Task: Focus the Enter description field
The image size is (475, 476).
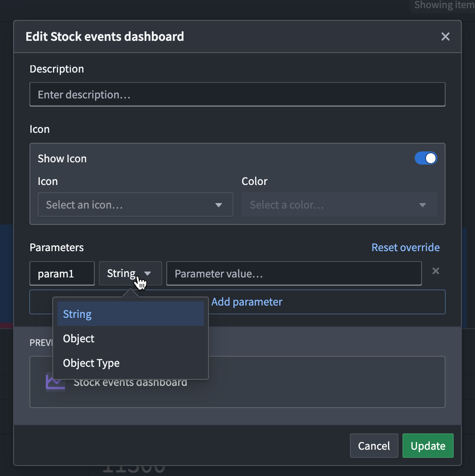Action: click(x=237, y=94)
